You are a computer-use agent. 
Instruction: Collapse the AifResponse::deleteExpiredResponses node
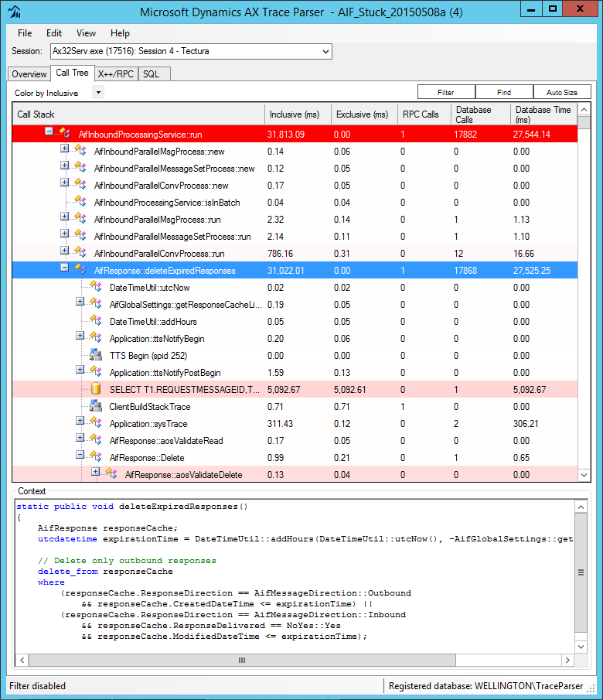coord(65,267)
